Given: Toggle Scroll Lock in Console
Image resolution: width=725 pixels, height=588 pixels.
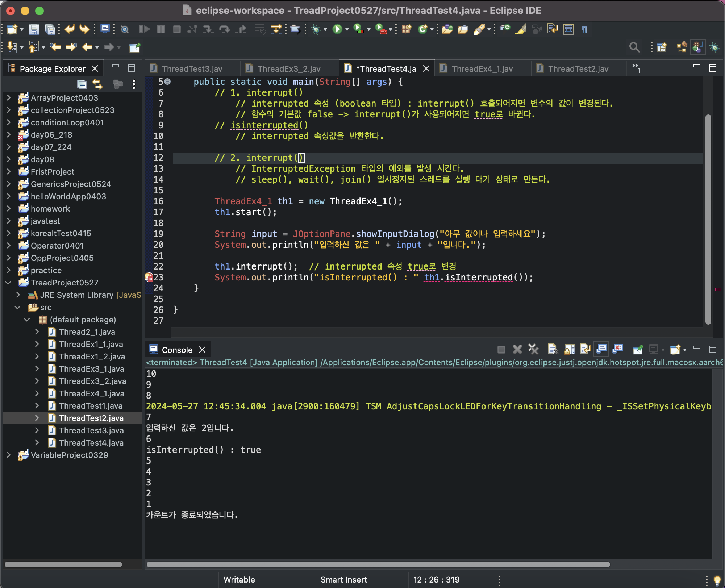Looking at the screenshot, I should pyautogui.click(x=569, y=349).
